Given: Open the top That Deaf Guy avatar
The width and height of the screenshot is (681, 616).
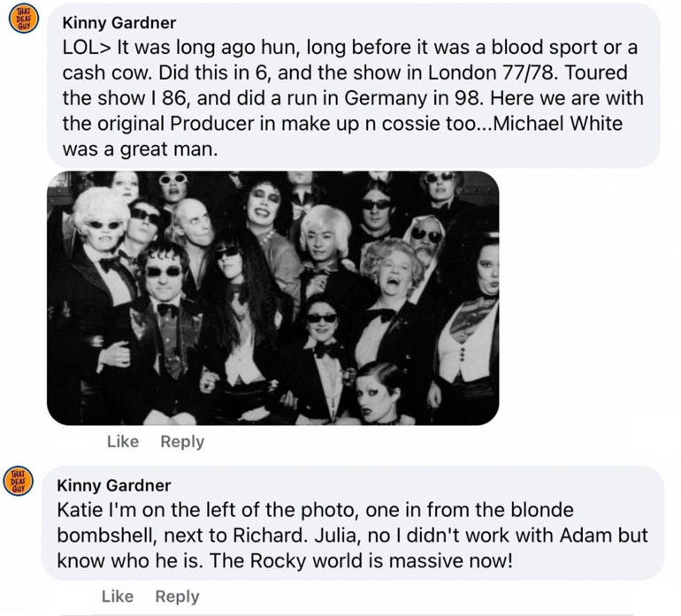Looking at the screenshot, I should [24, 19].
